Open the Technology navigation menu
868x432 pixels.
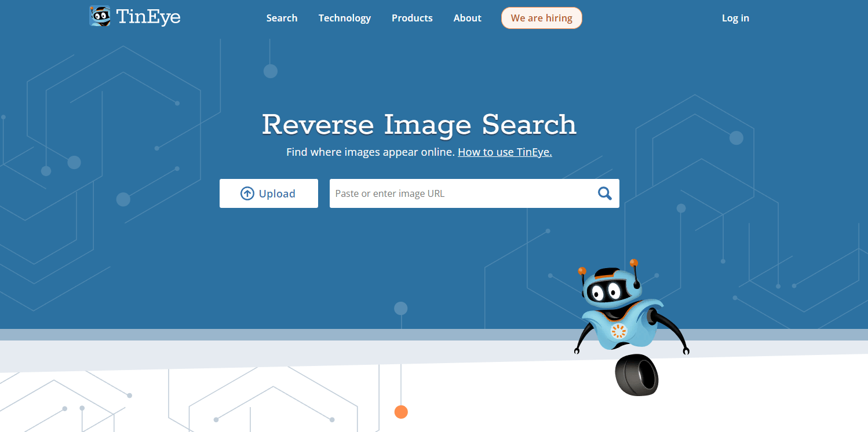(x=344, y=18)
